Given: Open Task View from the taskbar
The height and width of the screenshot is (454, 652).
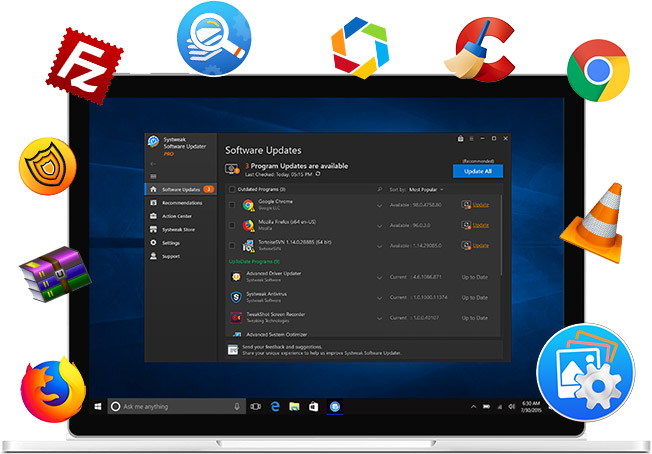Looking at the screenshot, I should (x=256, y=406).
